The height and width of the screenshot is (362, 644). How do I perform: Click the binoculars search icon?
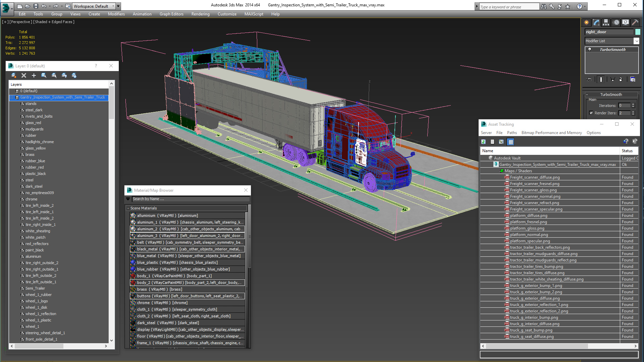(x=544, y=6)
